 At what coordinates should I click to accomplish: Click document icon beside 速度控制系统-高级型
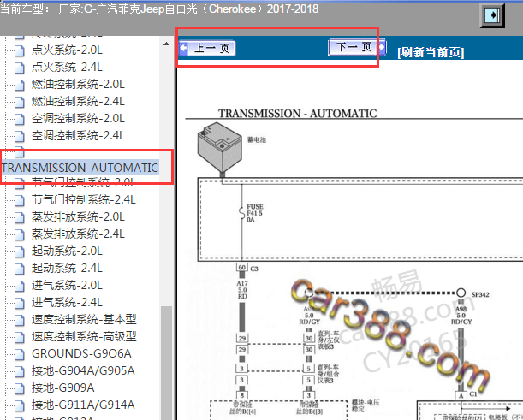pos(20,337)
